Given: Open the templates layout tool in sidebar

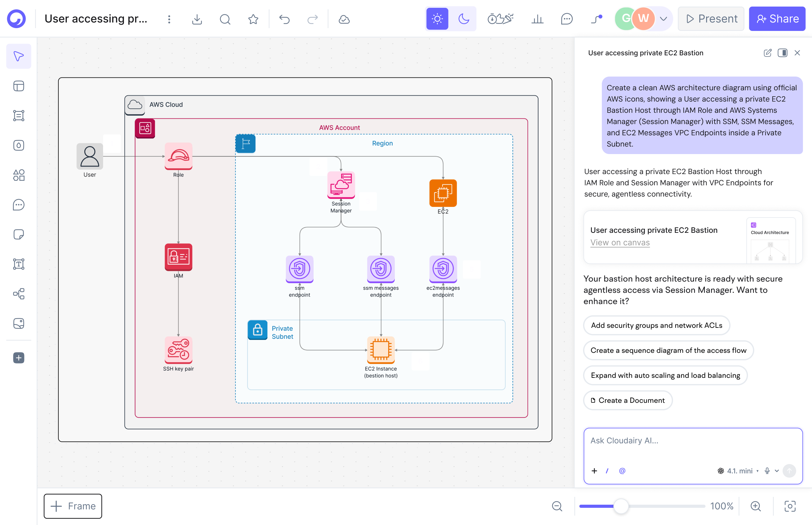Looking at the screenshot, I should tap(19, 86).
